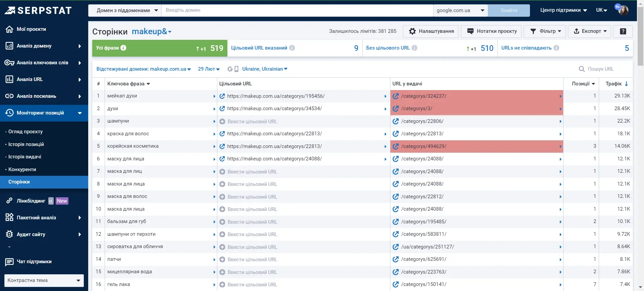644x291 pixels.
Task: Click the Google search engine icon
Action: pos(230,69)
